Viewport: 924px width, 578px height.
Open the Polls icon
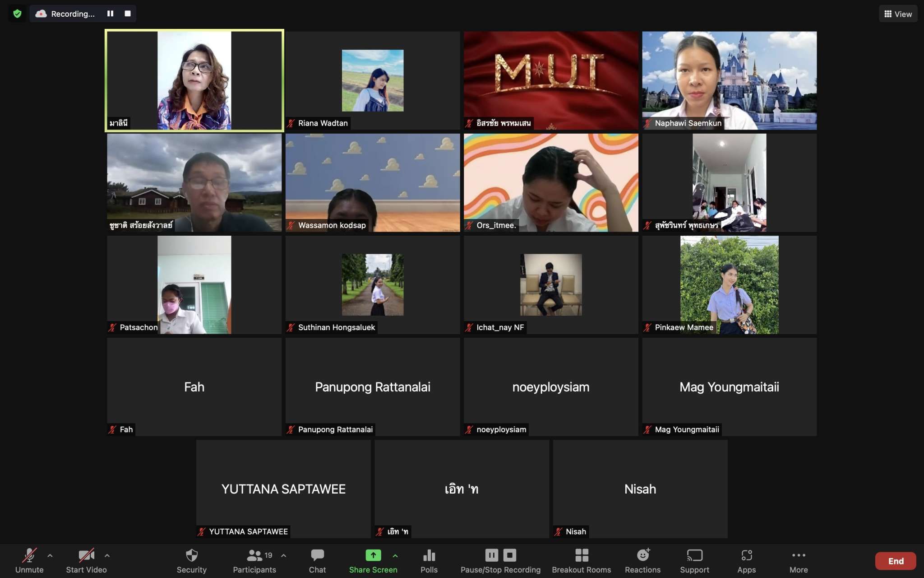pyautogui.click(x=429, y=555)
